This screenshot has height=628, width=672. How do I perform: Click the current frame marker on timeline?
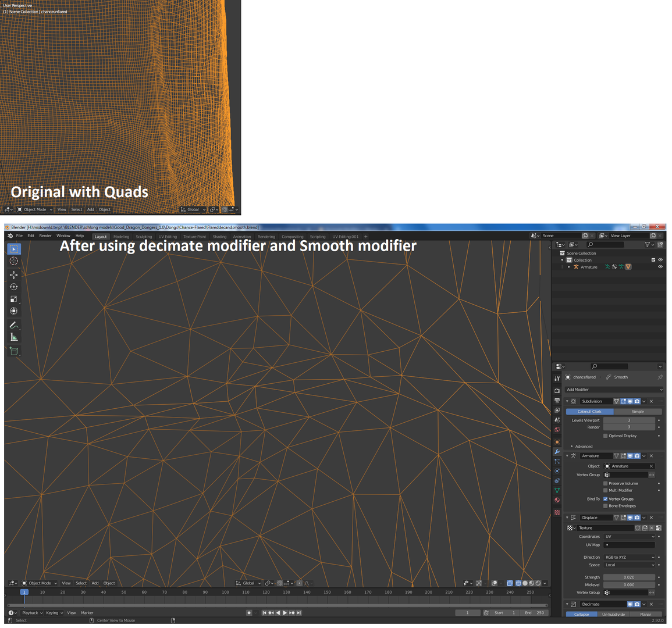[x=24, y=592]
